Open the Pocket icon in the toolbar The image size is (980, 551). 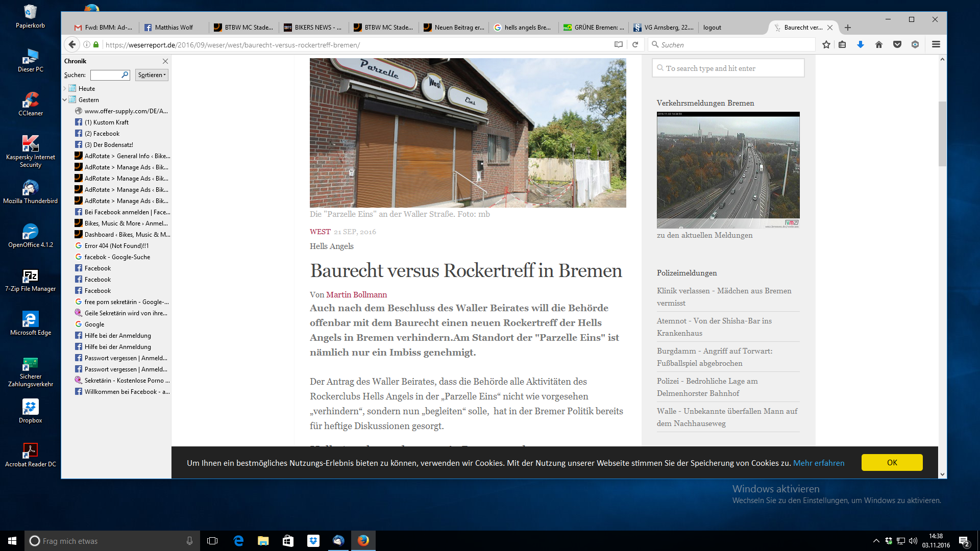click(x=897, y=44)
